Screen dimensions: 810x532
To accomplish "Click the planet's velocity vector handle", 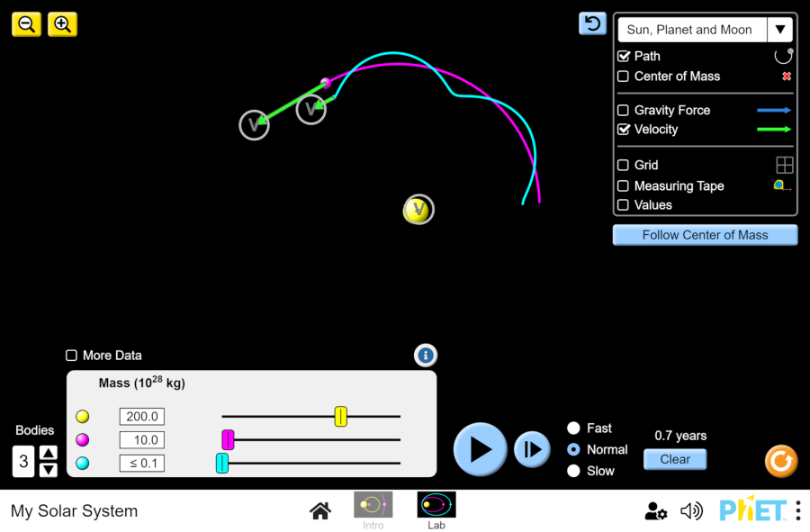I will [254, 125].
